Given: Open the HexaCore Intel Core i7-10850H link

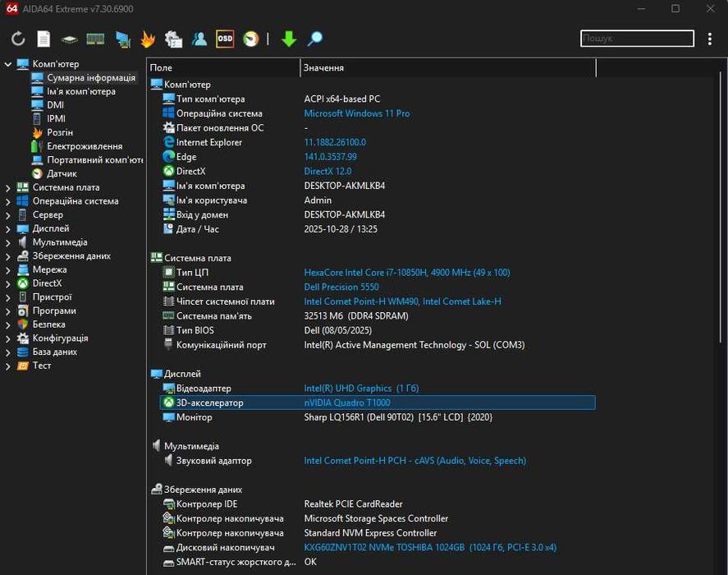Looking at the screenshot, I should tap(407, 273).
